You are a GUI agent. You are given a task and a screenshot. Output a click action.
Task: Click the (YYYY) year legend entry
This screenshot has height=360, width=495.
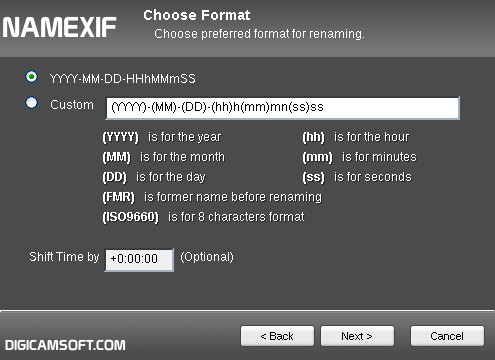162,137
